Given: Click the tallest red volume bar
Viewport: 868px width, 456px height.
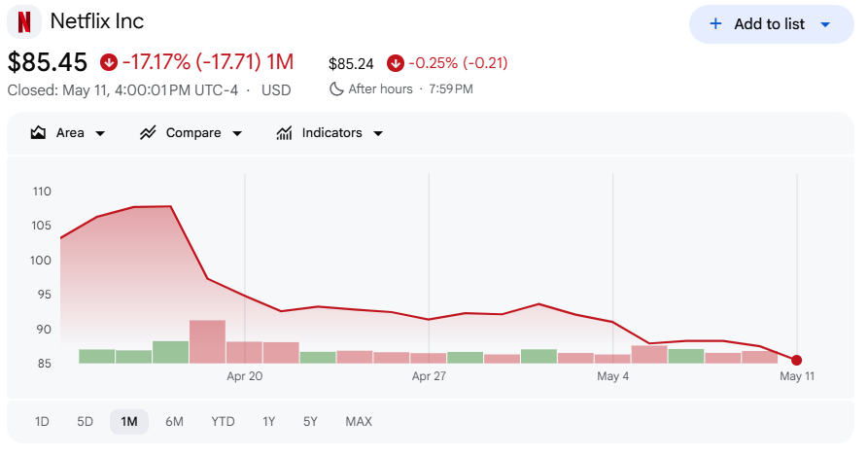Looking at the screenshot, I should pyautogui.click(x=208, y=341).
